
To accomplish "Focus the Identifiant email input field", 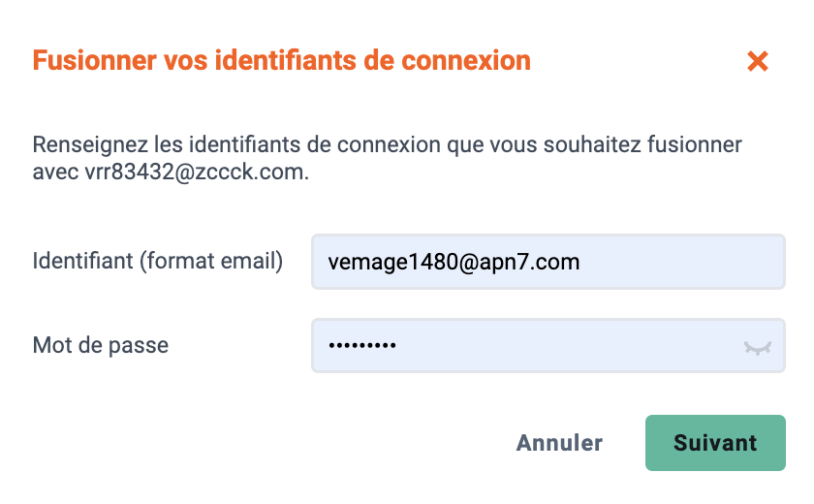I will point(548,262).
